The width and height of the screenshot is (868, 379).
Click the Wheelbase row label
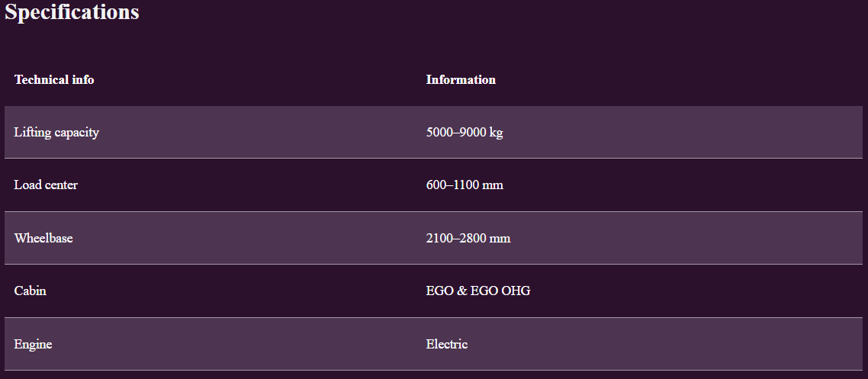(x=43, y=238)
